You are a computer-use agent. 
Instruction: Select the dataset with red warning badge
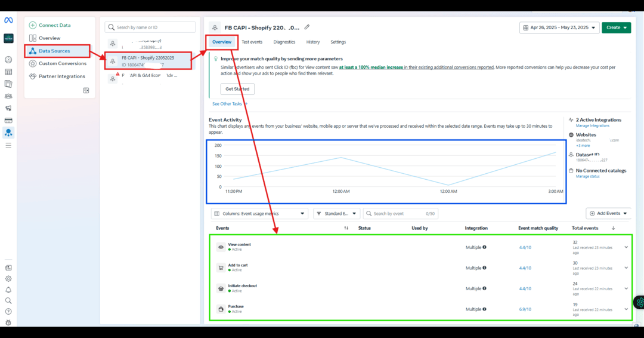(148, 78)
